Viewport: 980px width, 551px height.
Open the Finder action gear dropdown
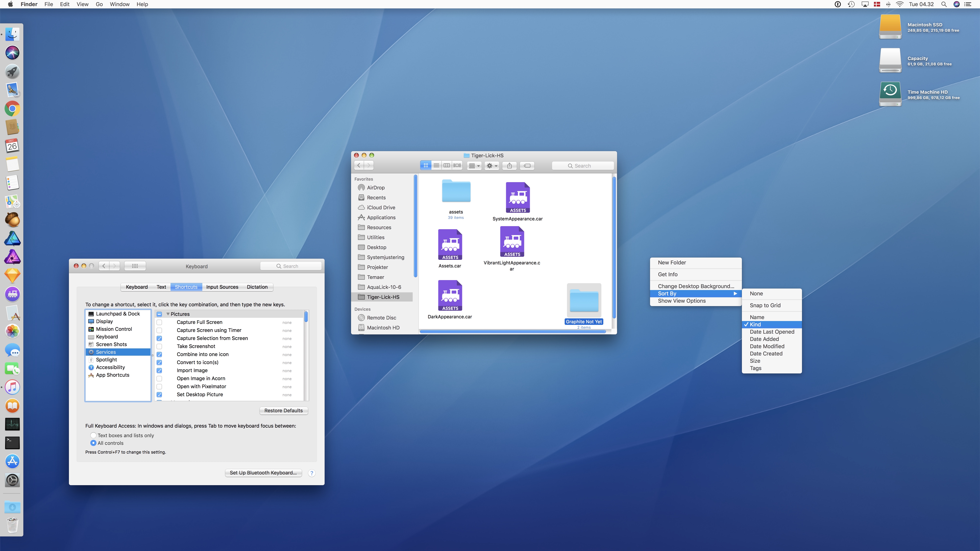click(x=492, y=165)
